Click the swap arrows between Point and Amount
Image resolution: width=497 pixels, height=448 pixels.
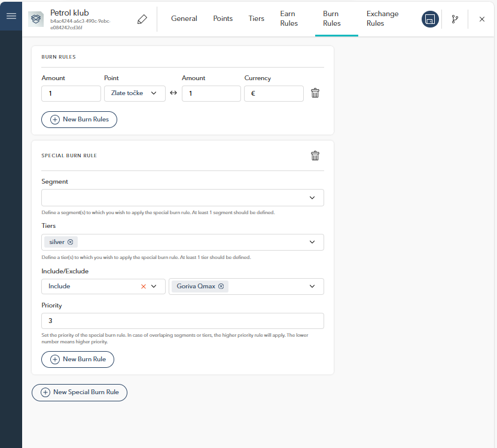pyautogui.click(x=173, y=93)
